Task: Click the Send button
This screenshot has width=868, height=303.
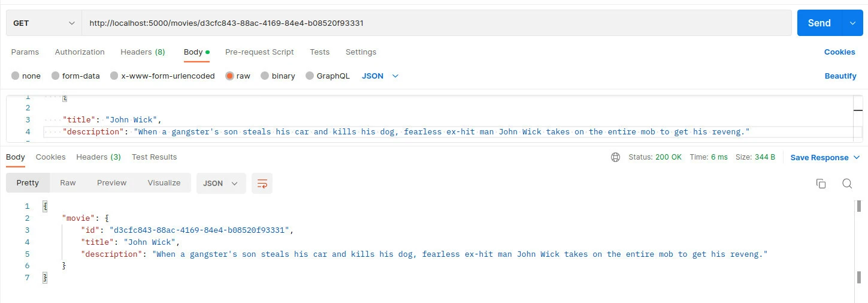Action: click(819, 23)
